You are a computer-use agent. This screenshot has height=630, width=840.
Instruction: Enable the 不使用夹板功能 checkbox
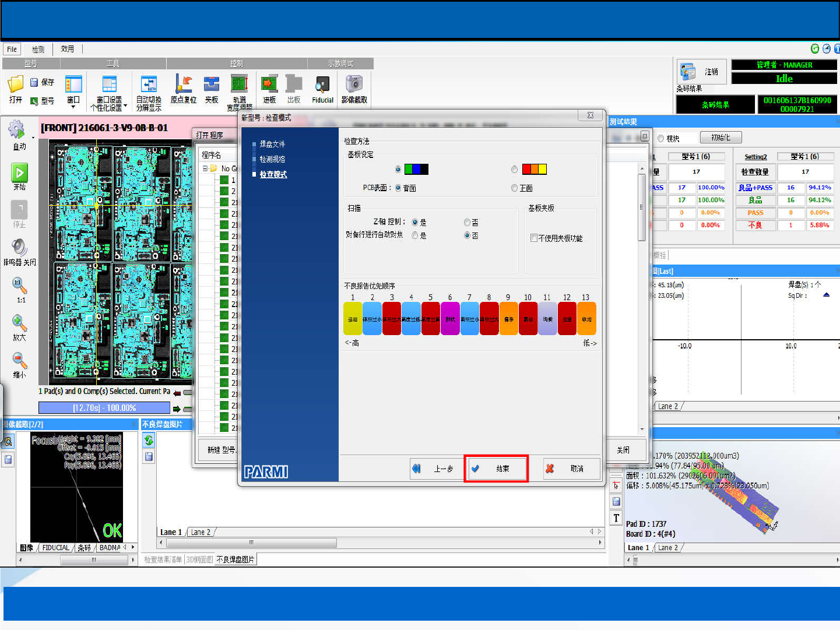533,238
